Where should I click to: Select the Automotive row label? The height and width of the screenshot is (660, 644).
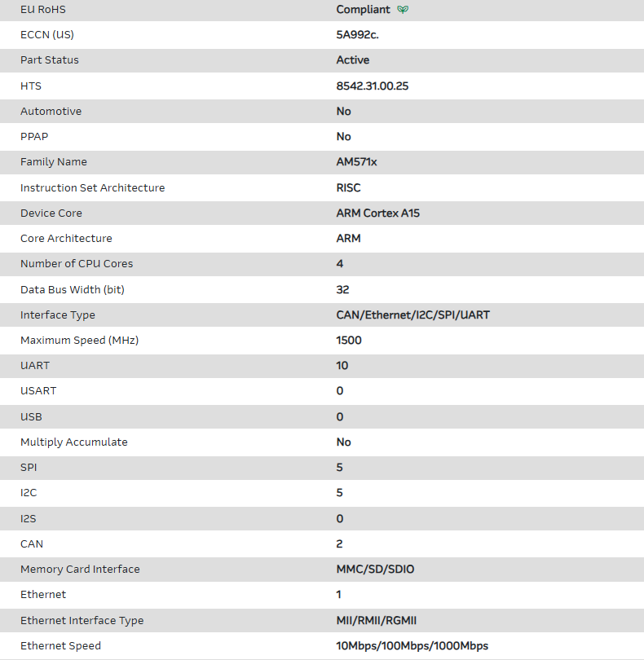[x=51, y=111]
